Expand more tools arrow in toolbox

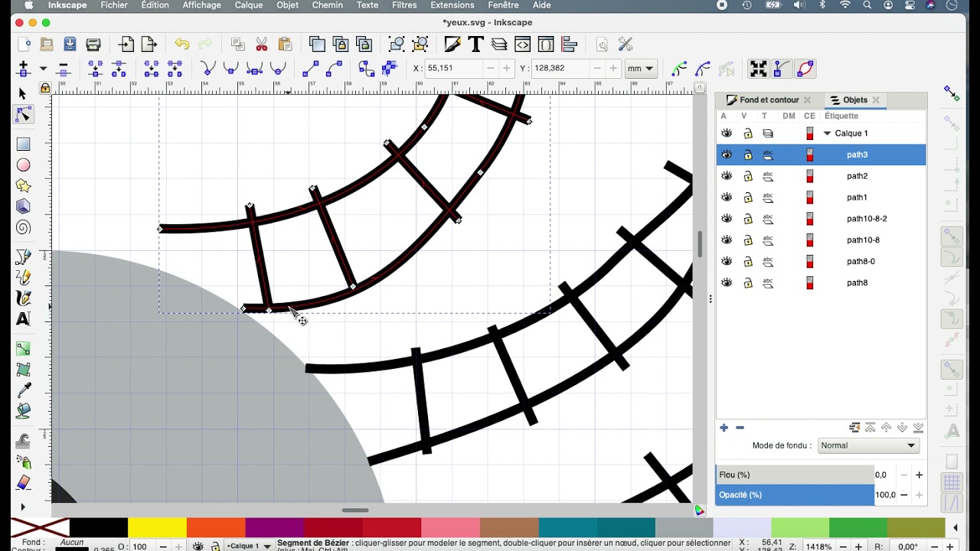tap(22, 507)
